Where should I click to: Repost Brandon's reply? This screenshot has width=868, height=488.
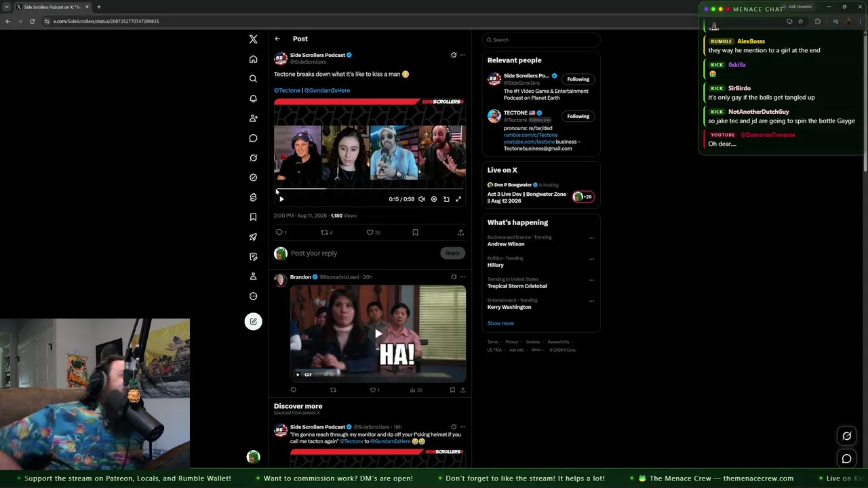click(x=333, y=390)
